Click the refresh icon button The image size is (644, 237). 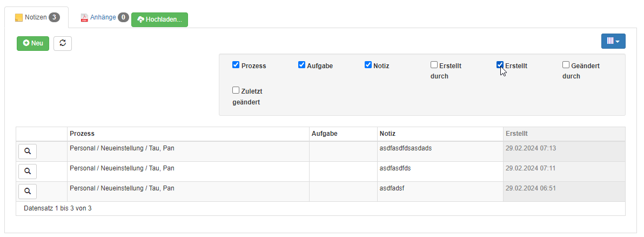63,43
